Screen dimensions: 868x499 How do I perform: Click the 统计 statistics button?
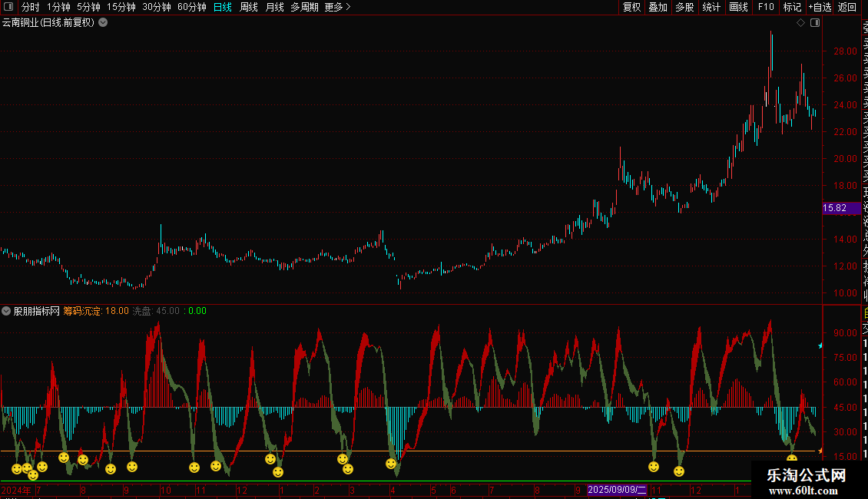click(711, 7)
